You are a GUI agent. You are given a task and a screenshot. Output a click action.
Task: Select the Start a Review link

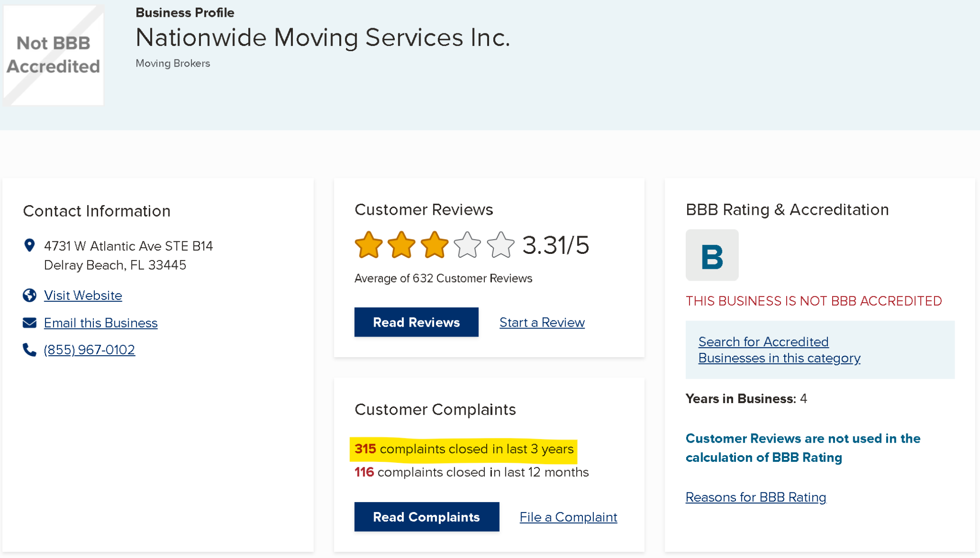pos(542,323)
